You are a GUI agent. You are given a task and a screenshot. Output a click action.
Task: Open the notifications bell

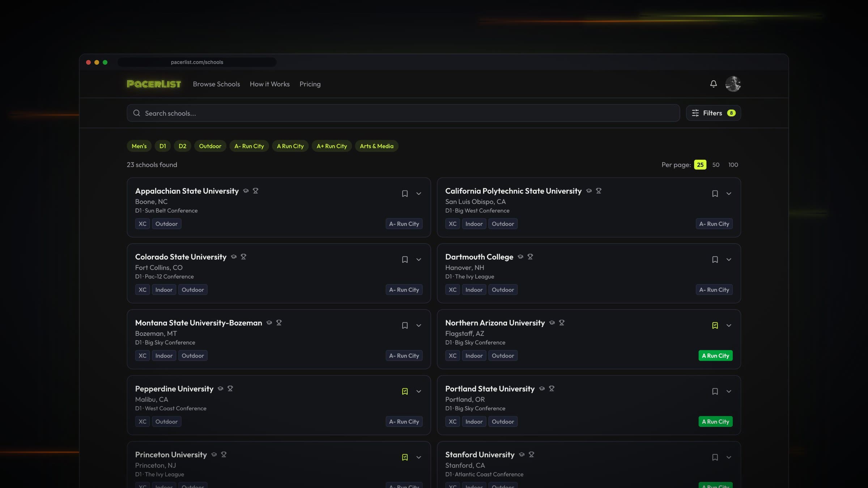coord(713,84)
